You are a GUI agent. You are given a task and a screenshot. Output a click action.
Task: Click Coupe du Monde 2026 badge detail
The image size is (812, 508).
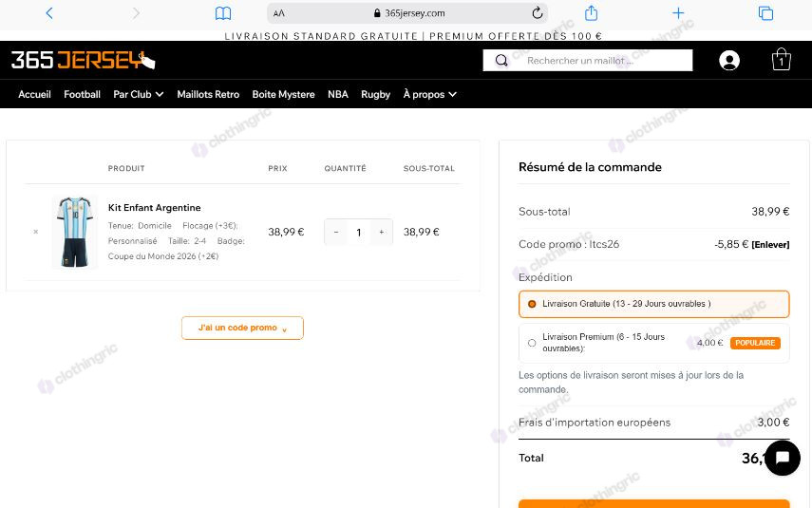[x=163, y=256]
